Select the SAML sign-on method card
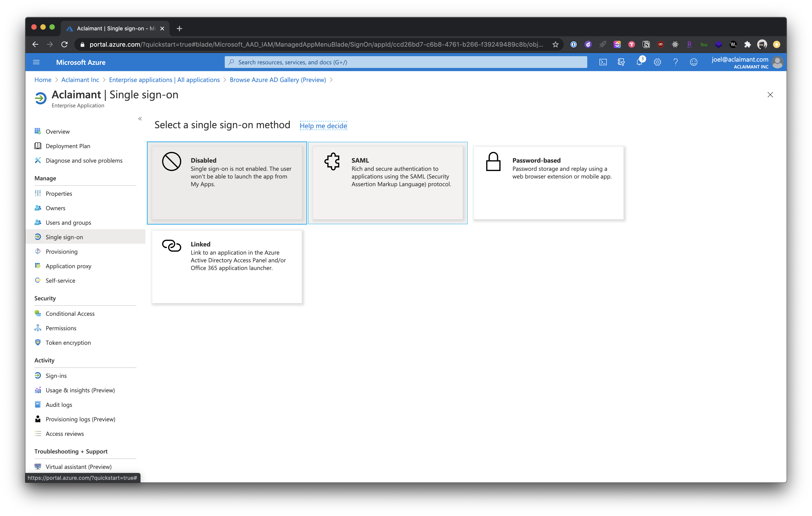 click(388, 183)
